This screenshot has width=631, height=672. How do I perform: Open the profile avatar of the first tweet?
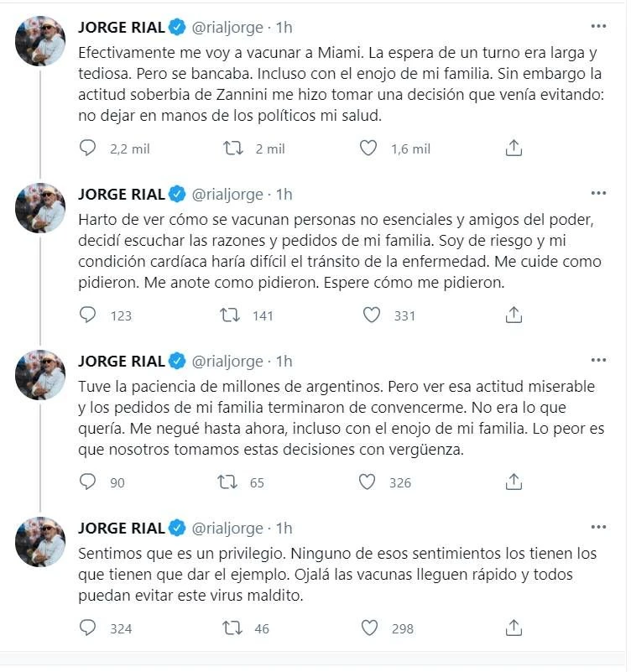[40, 40]
